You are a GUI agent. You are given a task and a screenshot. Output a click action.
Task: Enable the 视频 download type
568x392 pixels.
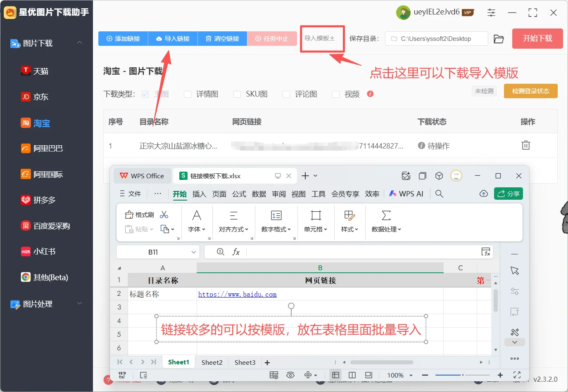pyautogui.click(x=335, y=94)
